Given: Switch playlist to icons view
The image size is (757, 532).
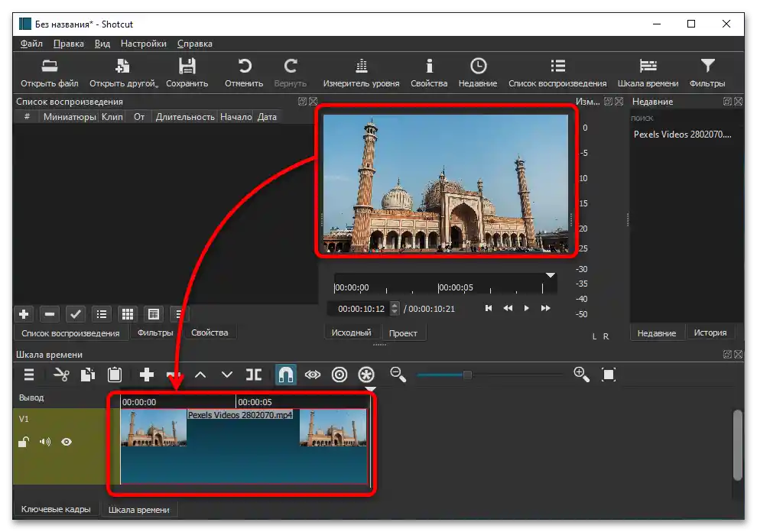Looking at the screenshot, I should point(154,315).
